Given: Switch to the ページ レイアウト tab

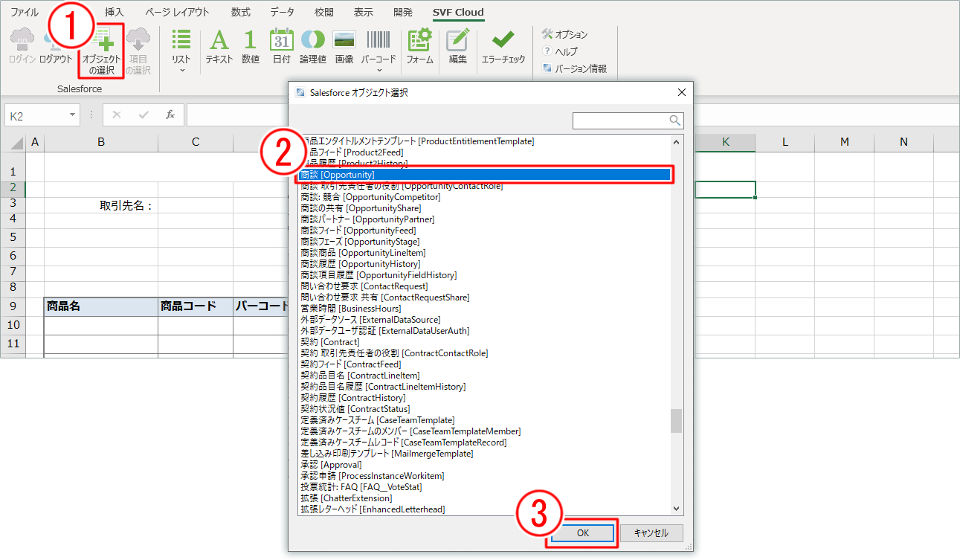Looking at the screenshot, I should [178, 12].
